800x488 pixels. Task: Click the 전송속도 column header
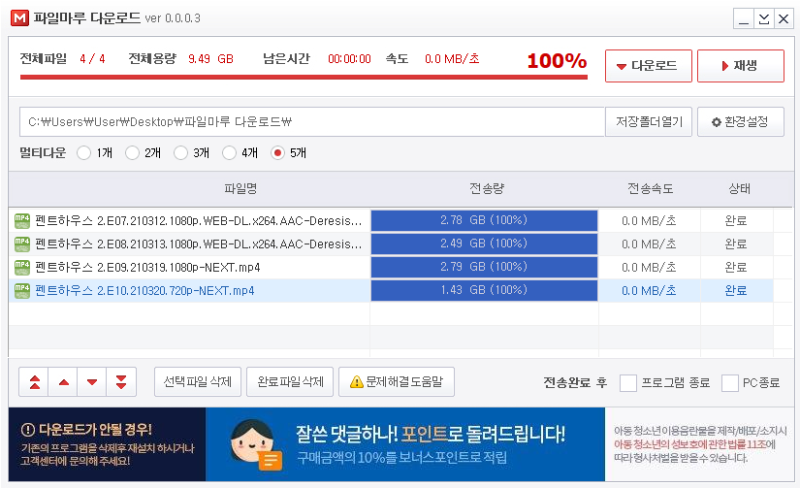[649, 189]
